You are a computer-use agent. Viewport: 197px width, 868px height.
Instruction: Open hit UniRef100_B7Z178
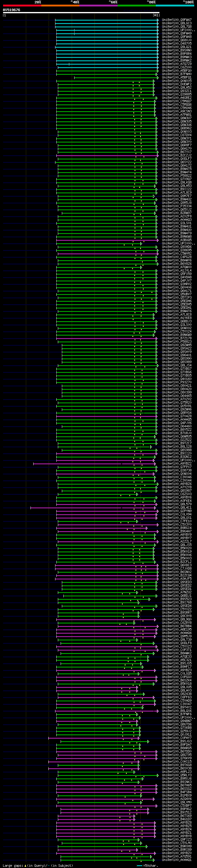point(177,338)
